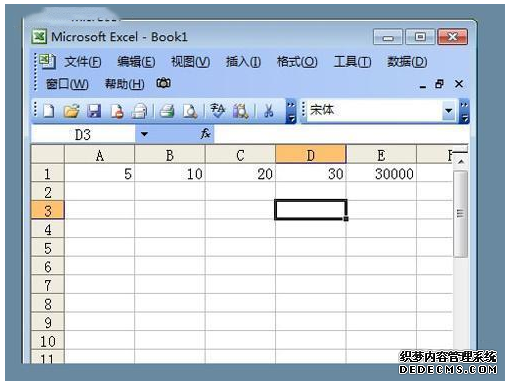Screen dimensions: 508x384
Task: Open the 格式(O) menu
Action: [297, 62]
